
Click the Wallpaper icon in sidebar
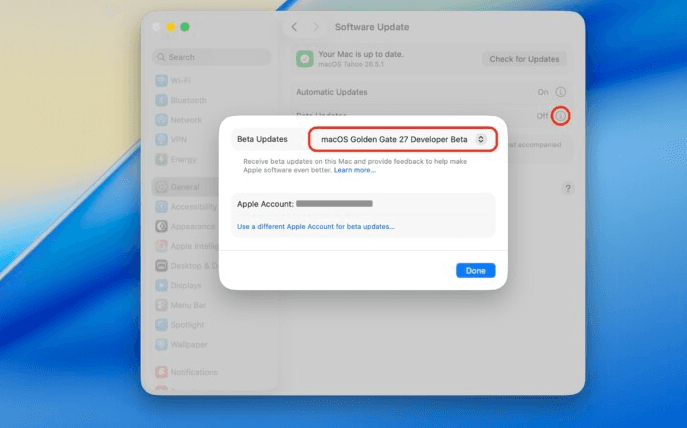coord(161,344)
